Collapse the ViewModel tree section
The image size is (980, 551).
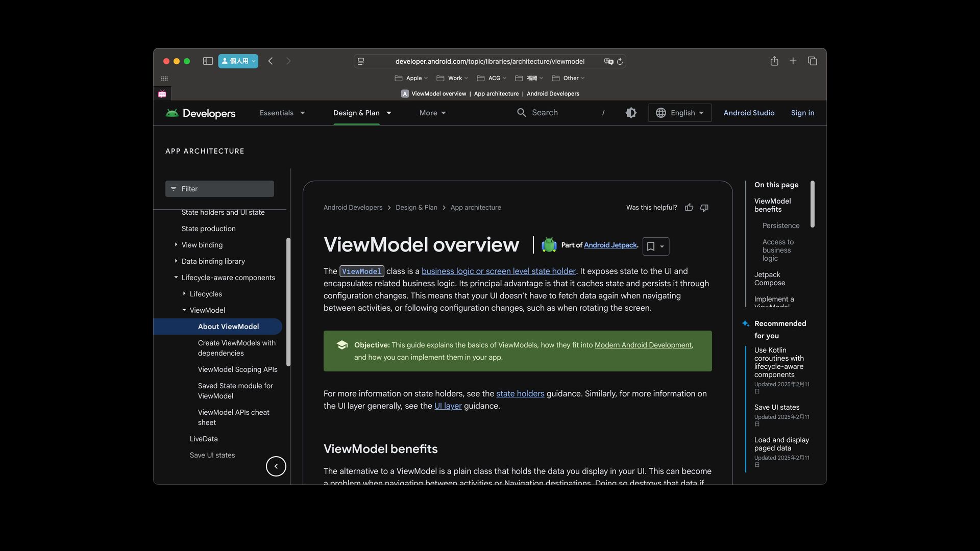(x=184, y=310)
